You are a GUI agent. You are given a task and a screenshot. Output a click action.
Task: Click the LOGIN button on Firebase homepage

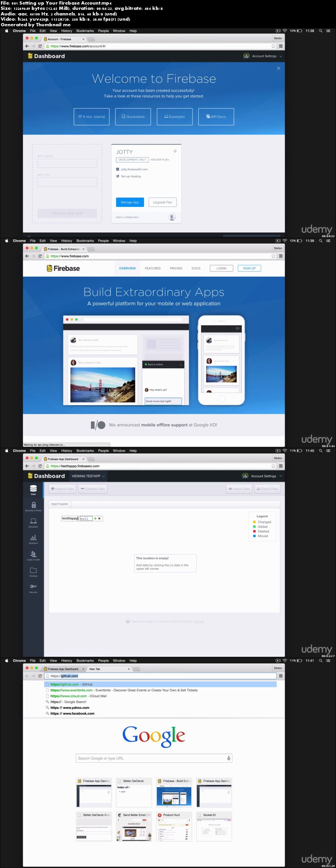point(221,268)
